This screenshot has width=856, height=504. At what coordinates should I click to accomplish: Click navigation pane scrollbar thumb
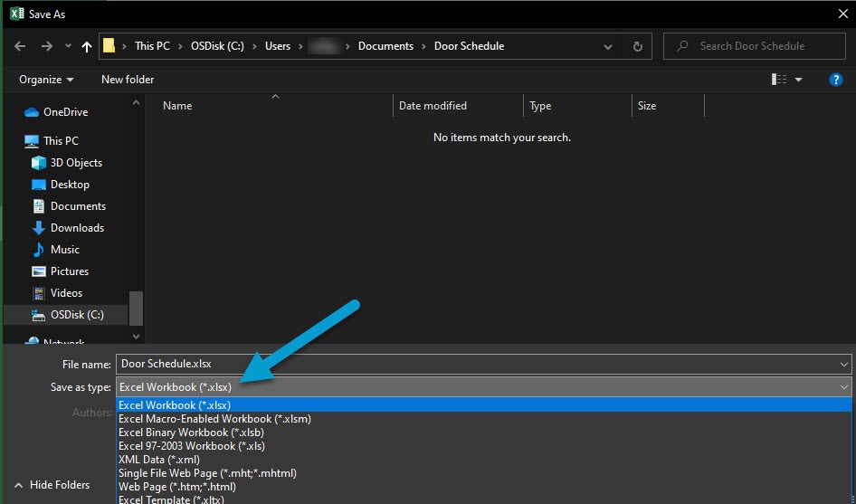pyautogui.click(x=136, y=308)
